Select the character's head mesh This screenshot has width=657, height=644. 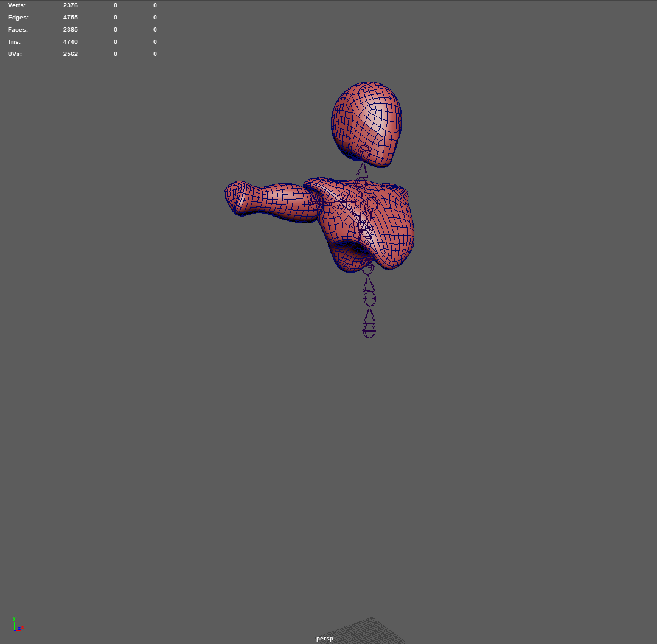coord(367,124)
